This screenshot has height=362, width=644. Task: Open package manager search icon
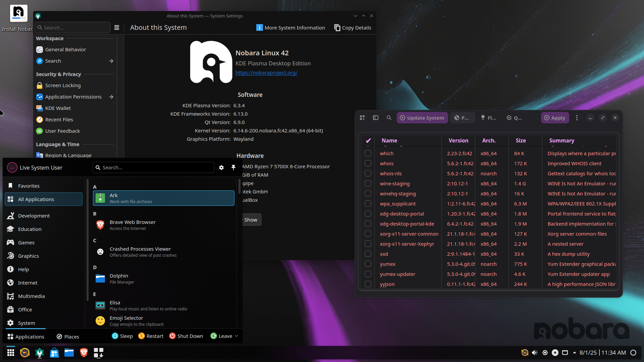click(x=389, y=118)
